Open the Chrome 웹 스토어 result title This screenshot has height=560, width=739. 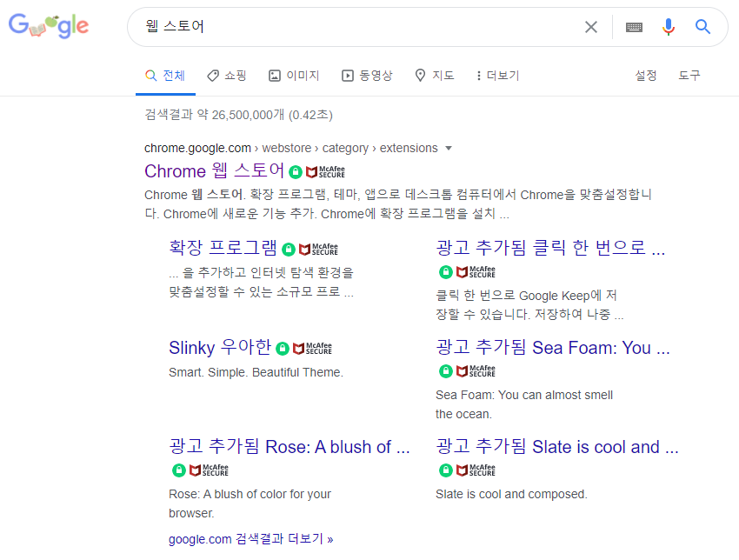coord(215,170)
